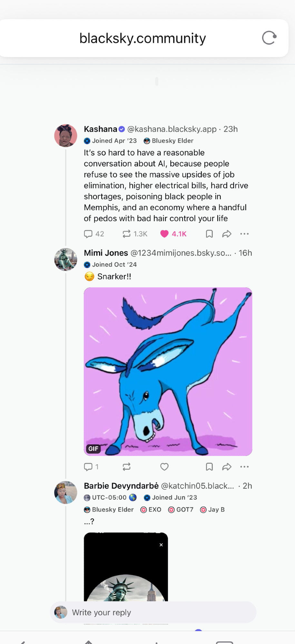Like Mimi Jones's post
The width and height of the screenshot is (295, 644).
[x=164, y=467]
